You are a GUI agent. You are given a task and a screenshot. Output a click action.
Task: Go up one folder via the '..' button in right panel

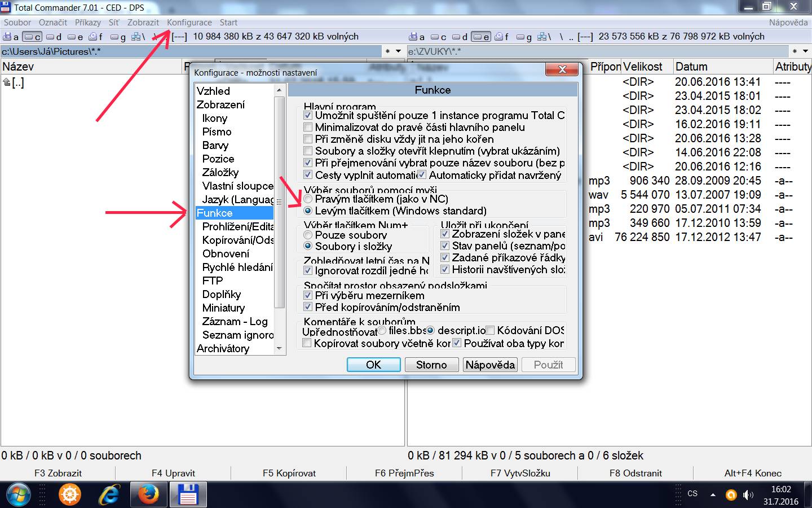coord(571,37)
